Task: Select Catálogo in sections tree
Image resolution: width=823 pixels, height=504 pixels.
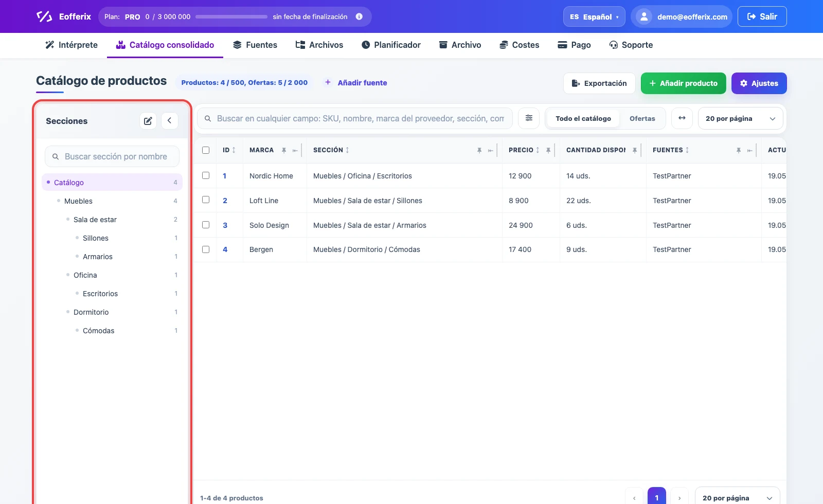Action: click(112, 182)
